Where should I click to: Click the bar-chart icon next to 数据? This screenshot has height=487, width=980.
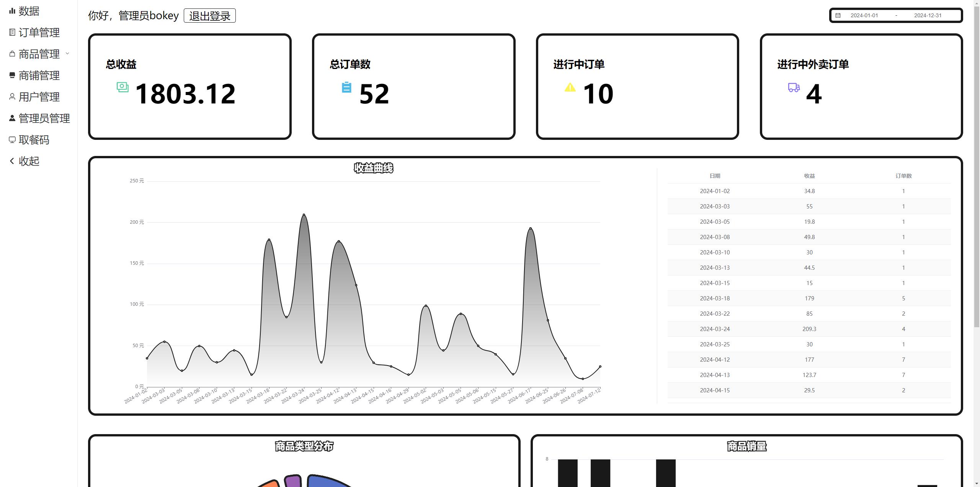click(x=12, y=11)
